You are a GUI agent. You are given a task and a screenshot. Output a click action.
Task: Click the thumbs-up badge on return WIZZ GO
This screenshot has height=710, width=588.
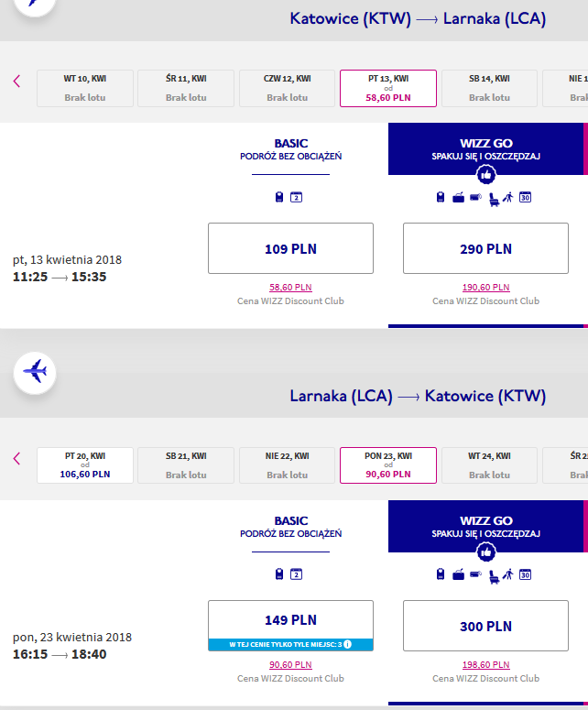click(x=485, y=552)
